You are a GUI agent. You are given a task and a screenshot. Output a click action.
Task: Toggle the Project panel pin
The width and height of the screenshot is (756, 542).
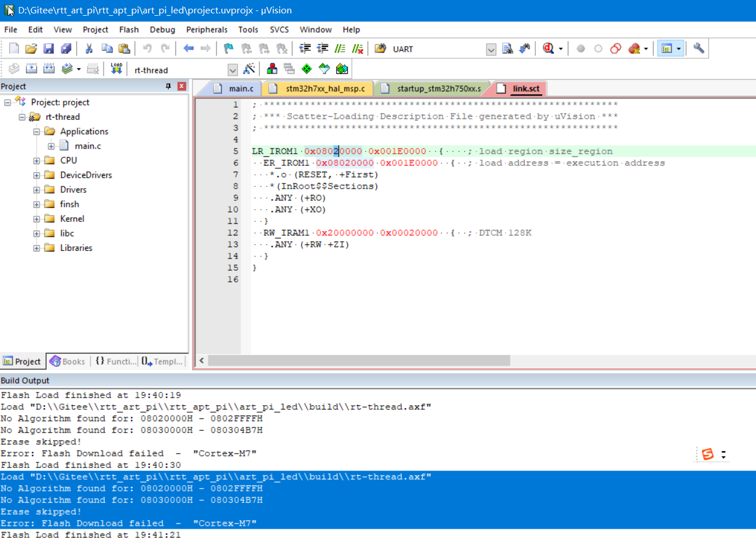click(168, 86)
